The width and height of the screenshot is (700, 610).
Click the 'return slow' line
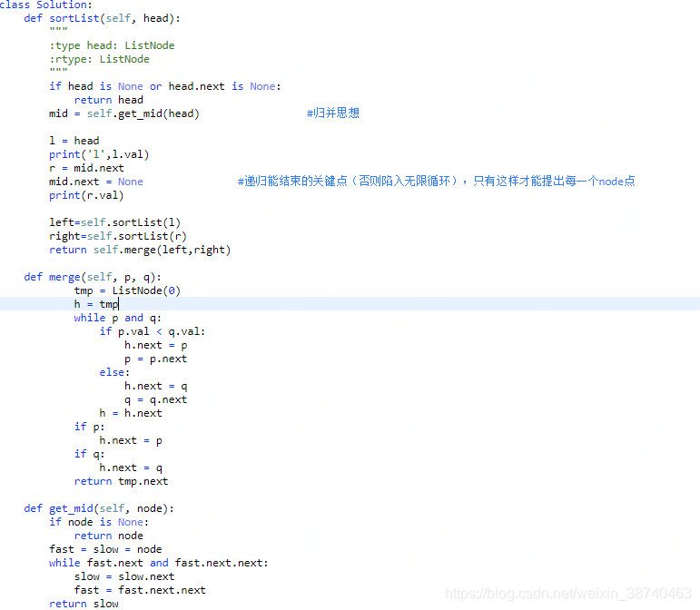84,604
